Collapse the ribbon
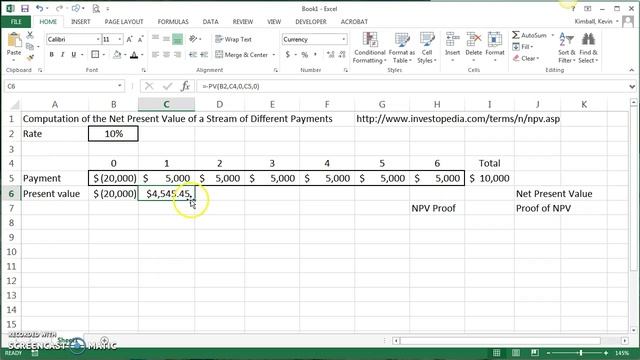Viewport: 640px width, 360px height. (x=632, y=70)
